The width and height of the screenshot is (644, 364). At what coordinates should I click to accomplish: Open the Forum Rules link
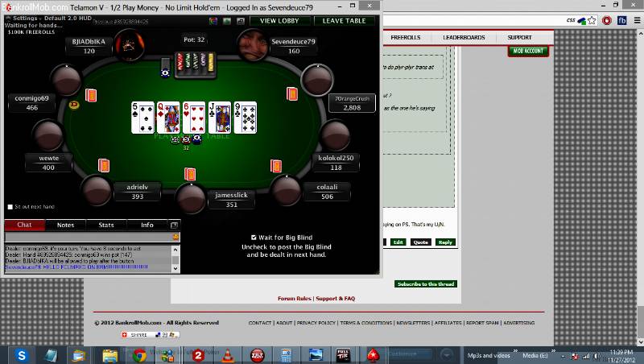click(295, 298)
